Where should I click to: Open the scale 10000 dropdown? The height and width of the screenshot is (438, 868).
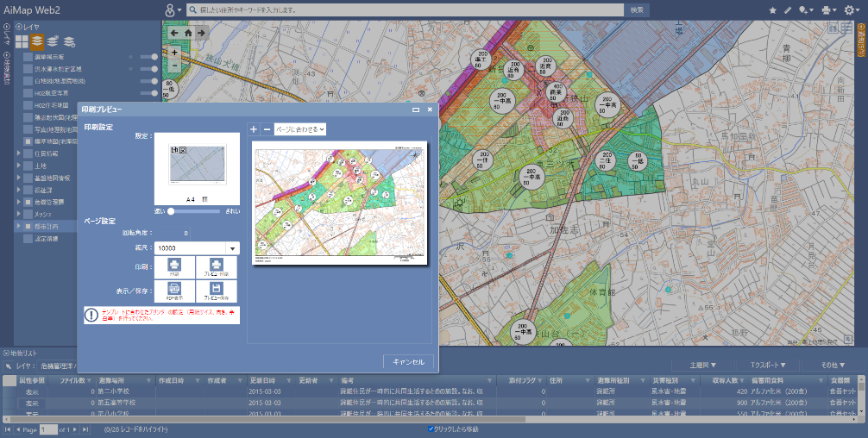pyautogui.click(x=231, y=248)
